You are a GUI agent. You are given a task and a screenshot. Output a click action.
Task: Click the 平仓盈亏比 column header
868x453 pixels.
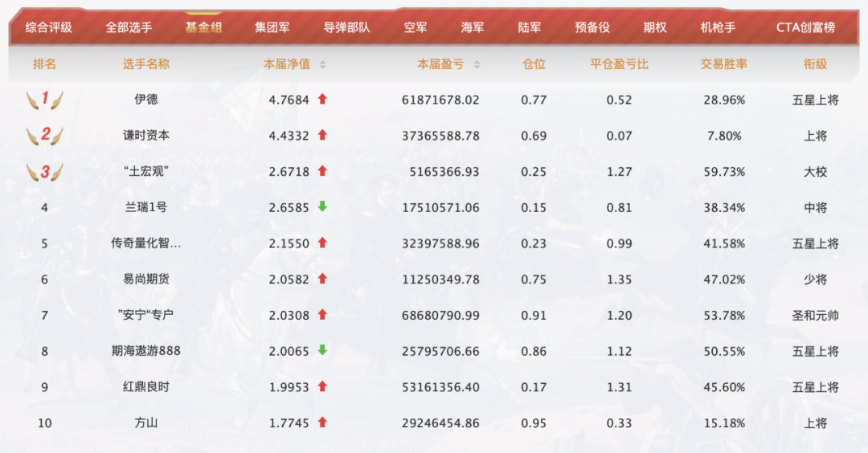pos(619,64)
